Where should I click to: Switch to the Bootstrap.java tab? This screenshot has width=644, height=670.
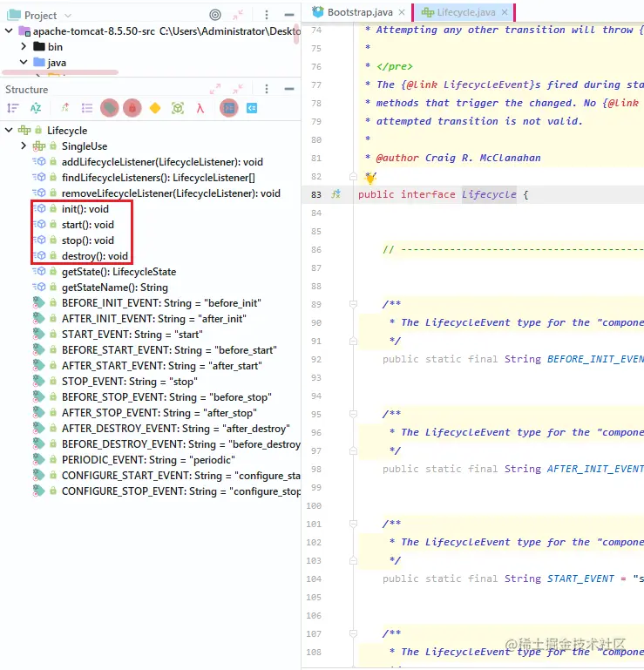(x=360, y=12)
